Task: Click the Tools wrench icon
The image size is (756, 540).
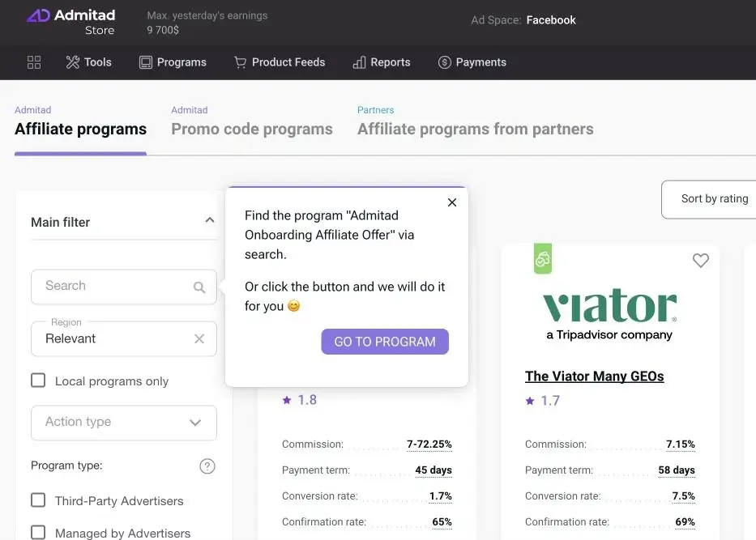Action: pos(73,62)
